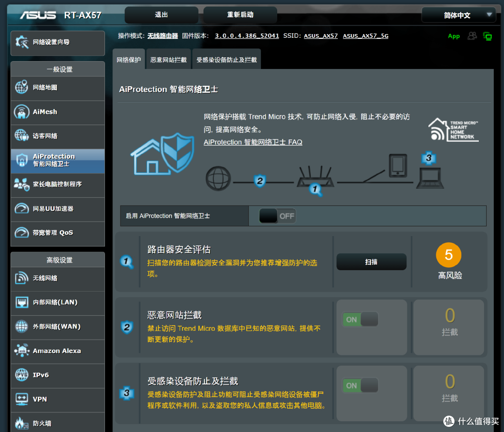This screenshot has width=504, height=432.
Task: Click the IPv6 icon
Action: pyautogui.click(x=21, y=375)
